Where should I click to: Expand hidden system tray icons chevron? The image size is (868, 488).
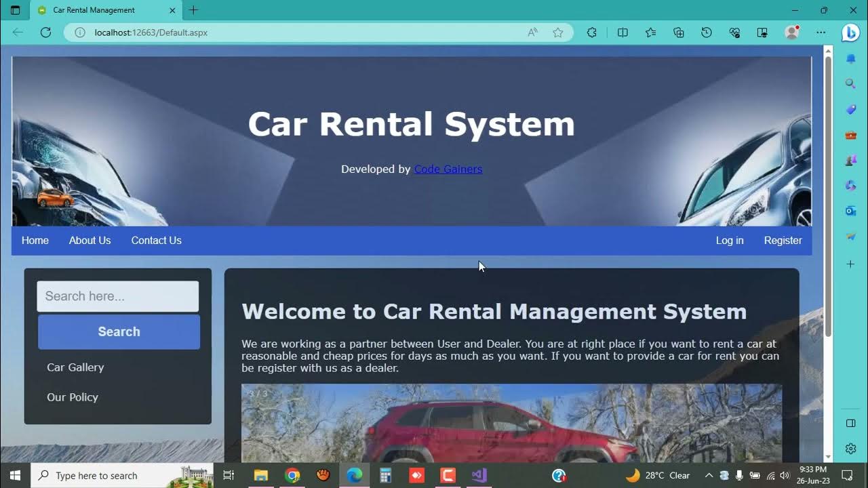pyautogui.click(x=709, y=475)
